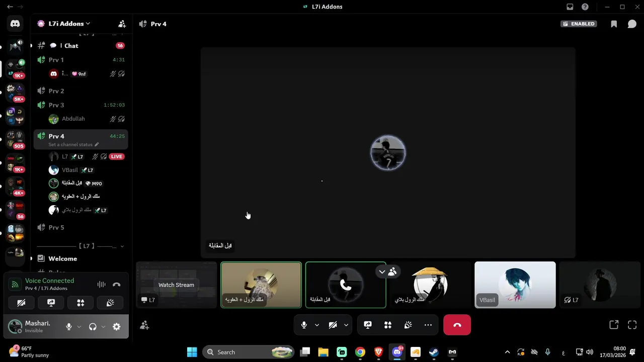Toggle camera in the call control bar
Screen dimensions: 644x362
pos(333,325)
